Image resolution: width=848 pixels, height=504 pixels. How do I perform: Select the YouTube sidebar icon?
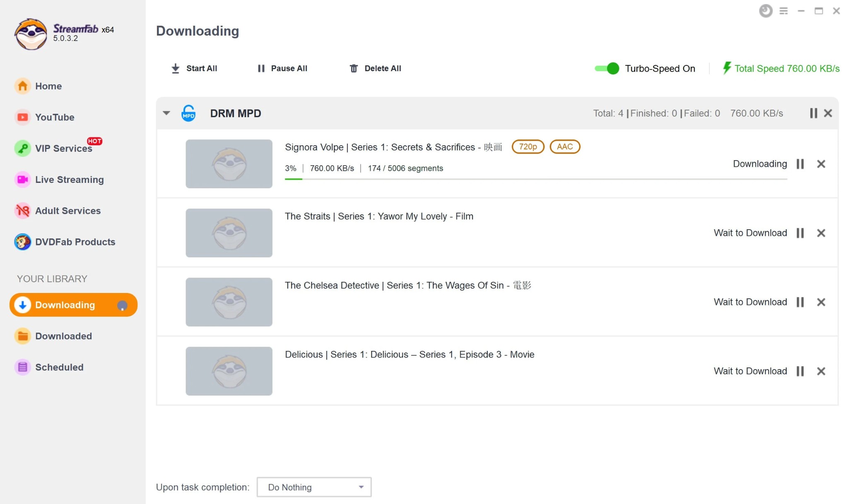click(22, 117)
